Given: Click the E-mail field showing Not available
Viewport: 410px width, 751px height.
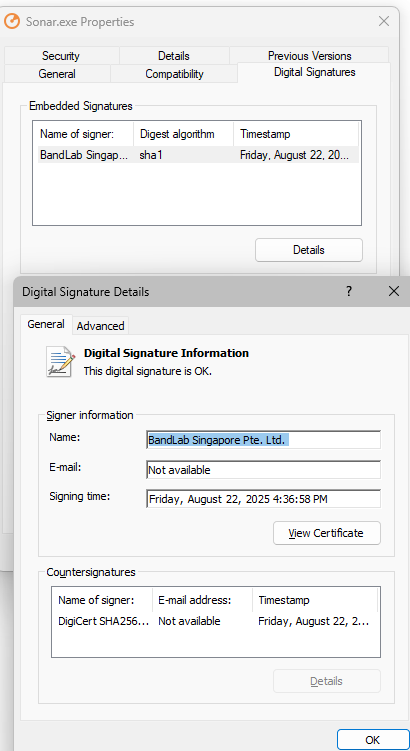Looking at the screenshot, I should (263, 470).
